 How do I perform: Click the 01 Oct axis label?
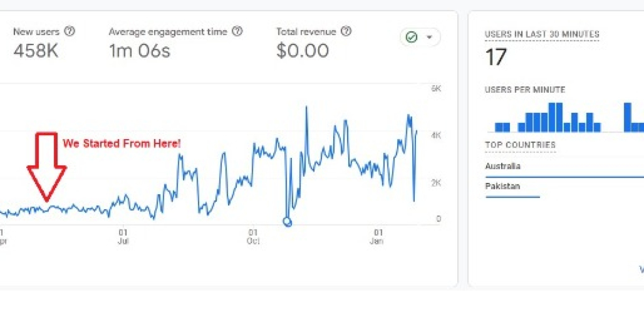252,237
